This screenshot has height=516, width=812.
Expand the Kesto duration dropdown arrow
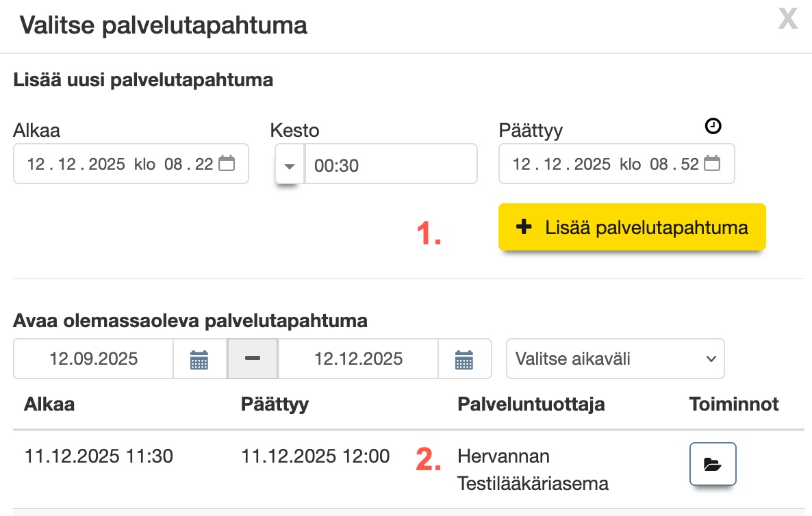(x=290, y=165)
